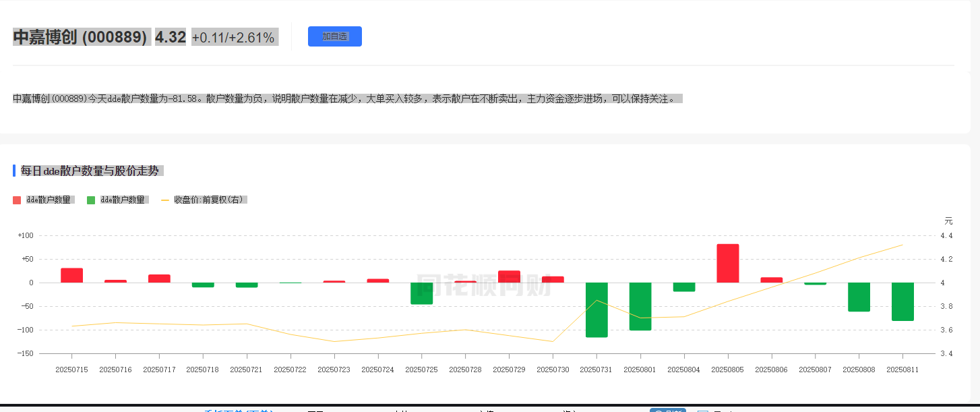Click the 20250722 date label
Viewport: 980px width, 412px height.
[290, 370]
